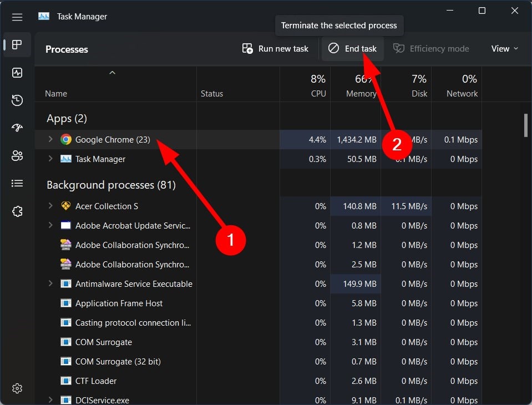Open App history from sidebar
The image size is (532, 405).
(17, 100)
